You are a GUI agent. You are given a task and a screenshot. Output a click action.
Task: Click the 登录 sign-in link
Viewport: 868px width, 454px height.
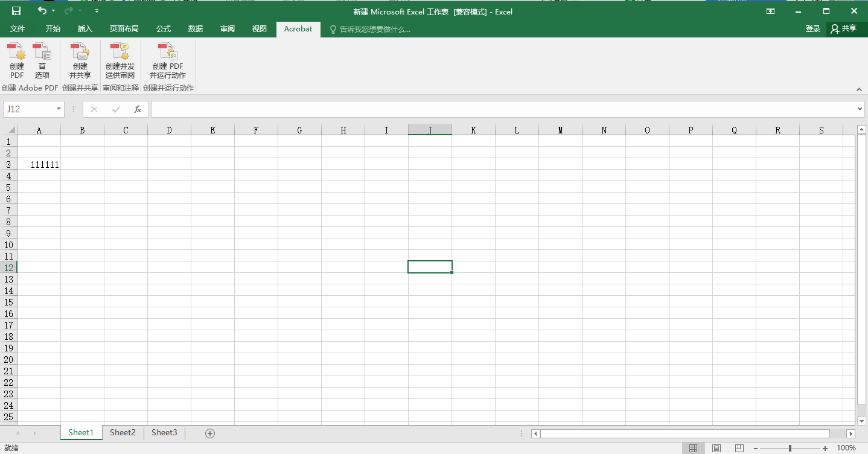click(x=812, y=28)
